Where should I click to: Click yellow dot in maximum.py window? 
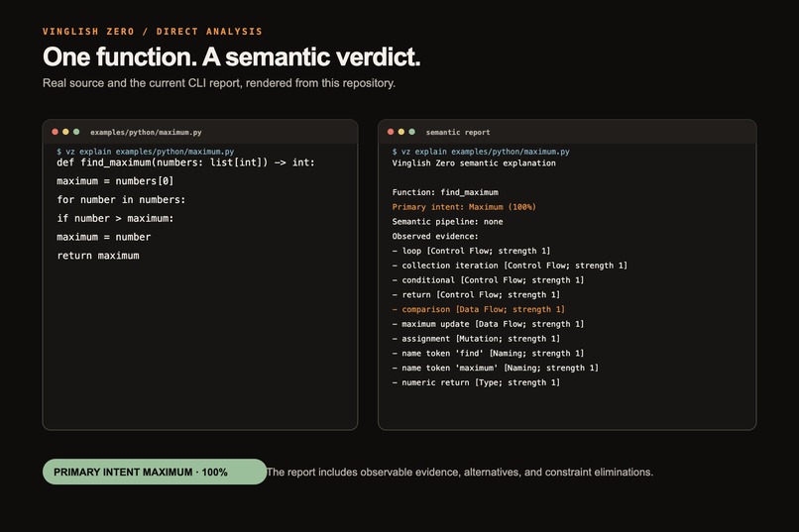click(65, 132)
